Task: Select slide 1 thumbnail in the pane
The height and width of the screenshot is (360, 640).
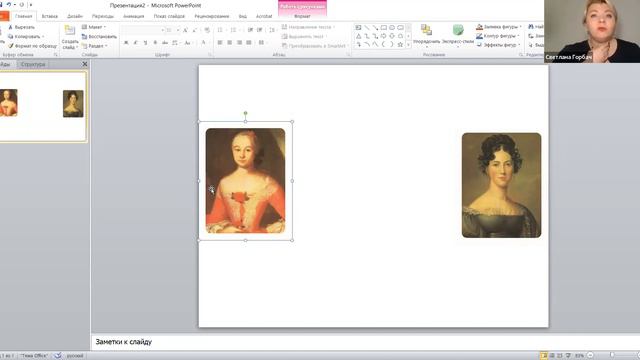Action: tap(42, 107)
